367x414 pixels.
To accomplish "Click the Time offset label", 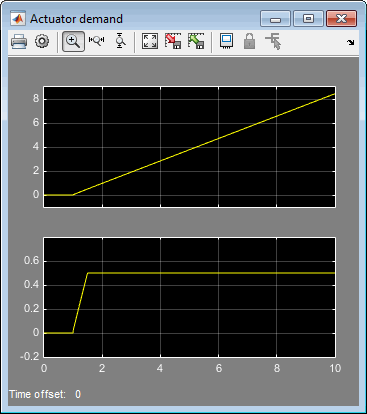I will point(37,394).
